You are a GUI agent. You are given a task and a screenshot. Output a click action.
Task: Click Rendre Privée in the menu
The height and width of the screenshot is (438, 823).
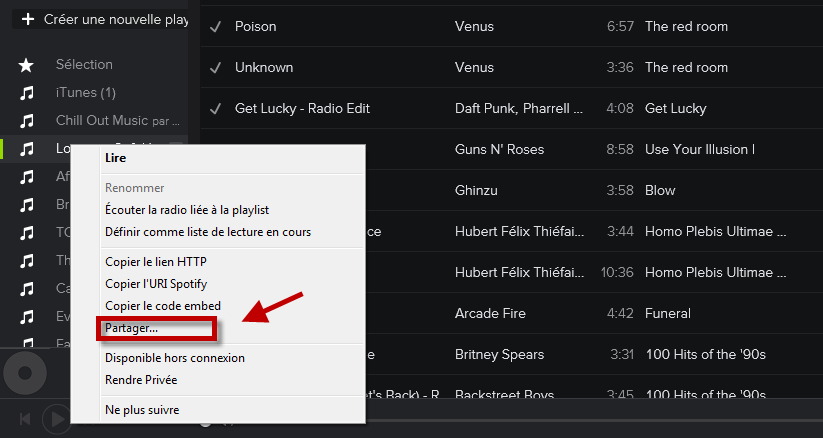pyautogui.click(x=141, y=379)
